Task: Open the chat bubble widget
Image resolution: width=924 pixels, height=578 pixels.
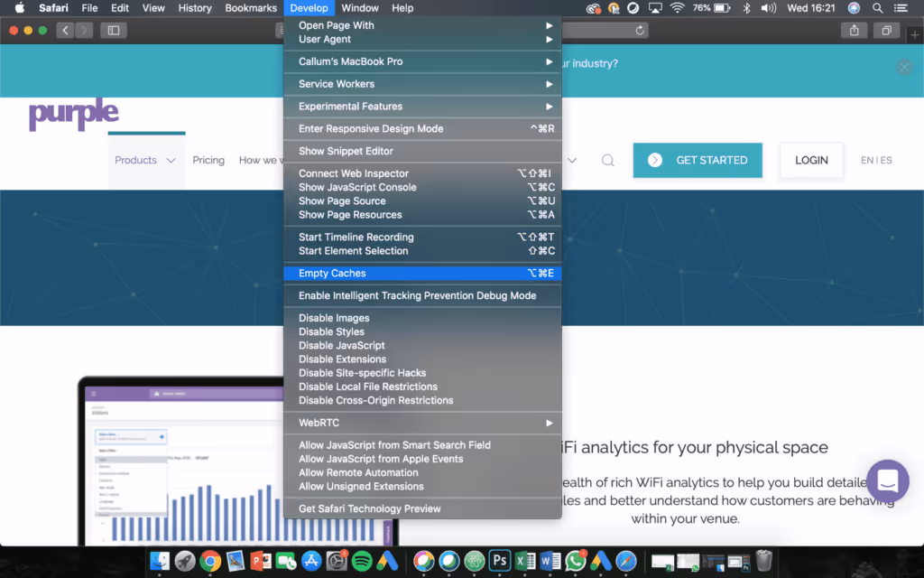Action: 888,480
